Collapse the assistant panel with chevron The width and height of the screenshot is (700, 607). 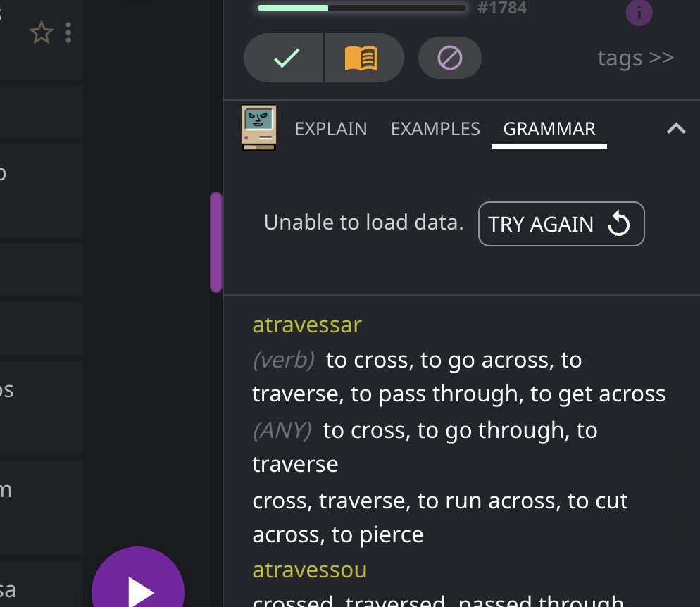click(x=675, y=128)
